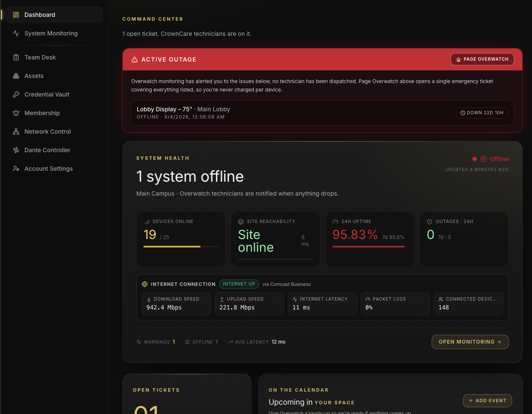Click the trend icon beside Avg Latency
This screenshot has width=532, height=414.
[230, 342]
